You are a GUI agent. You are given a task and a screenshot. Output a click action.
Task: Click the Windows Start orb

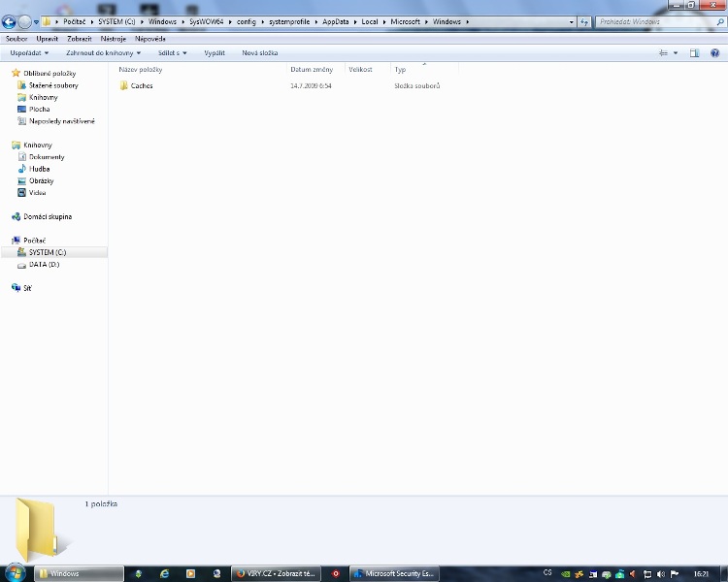(16, 573)
